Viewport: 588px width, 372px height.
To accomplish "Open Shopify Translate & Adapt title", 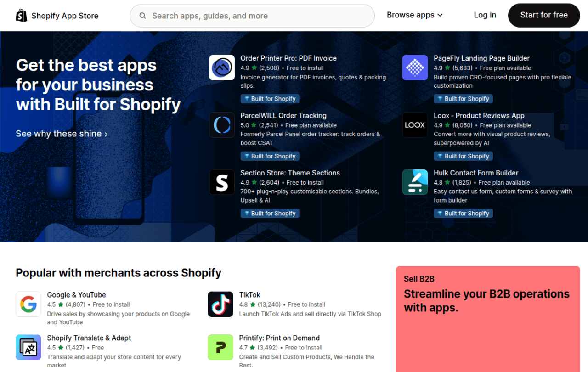I will coord(89,338).
